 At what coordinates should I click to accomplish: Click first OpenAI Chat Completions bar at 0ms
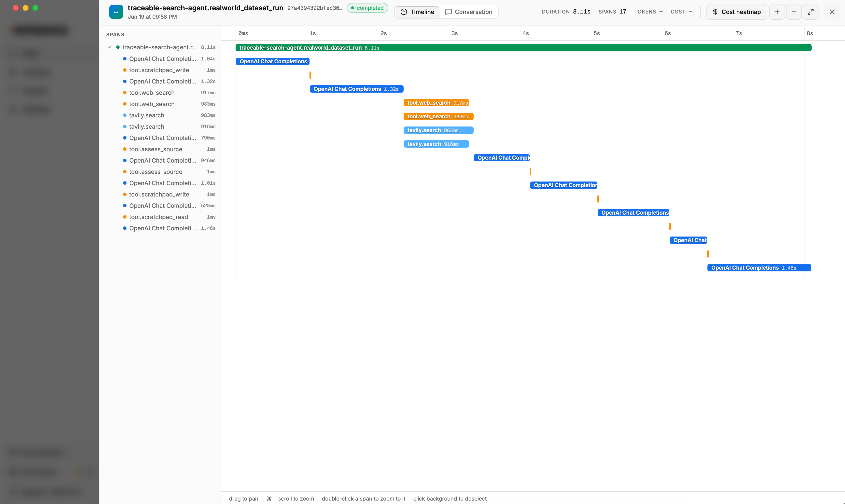272,61
